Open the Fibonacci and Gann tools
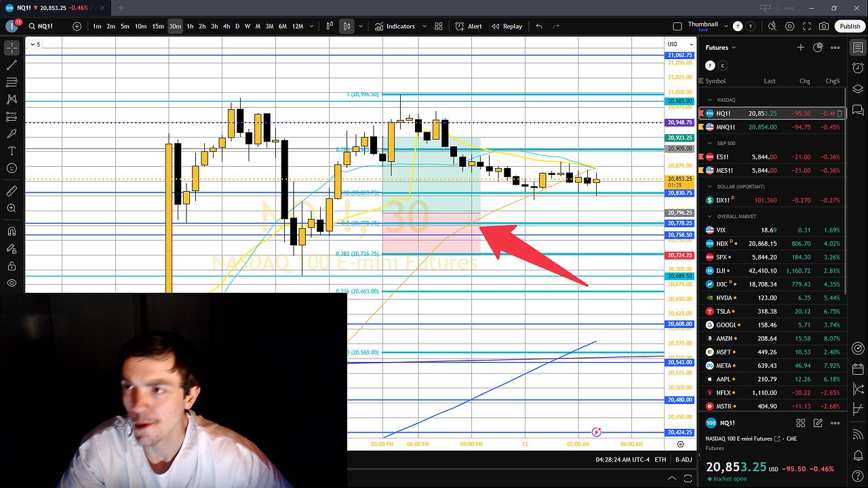The width and height of the screenshot is (868, 488). click(12, 82)
